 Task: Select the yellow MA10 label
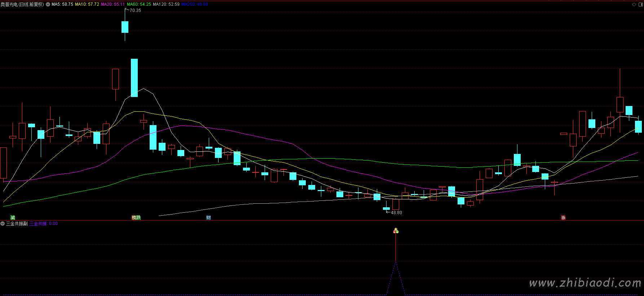(x=87, y=5)
